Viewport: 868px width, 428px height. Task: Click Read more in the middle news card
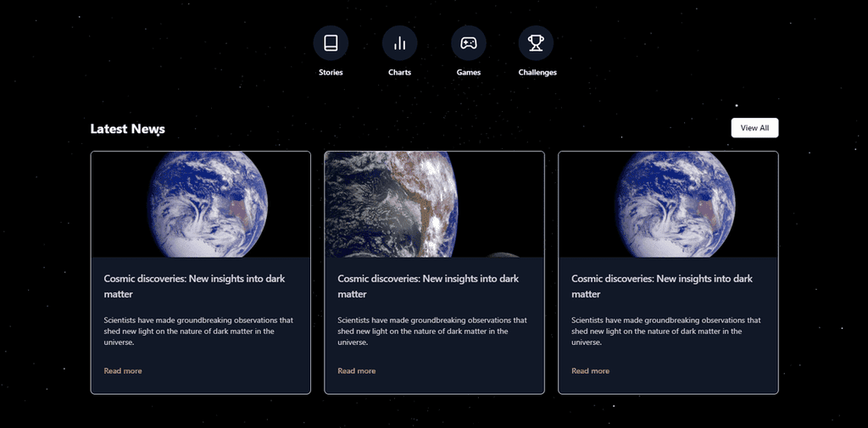tap(357, 371)
